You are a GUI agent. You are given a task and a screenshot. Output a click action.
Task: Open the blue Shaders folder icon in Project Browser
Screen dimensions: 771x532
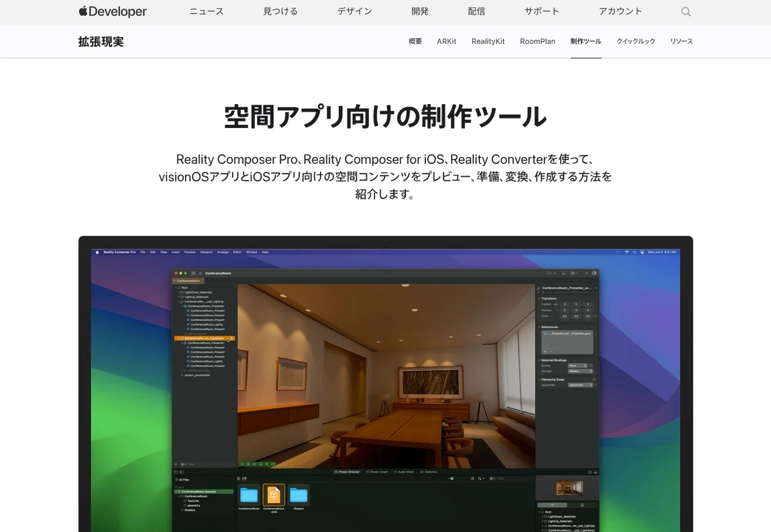point(299,495)
